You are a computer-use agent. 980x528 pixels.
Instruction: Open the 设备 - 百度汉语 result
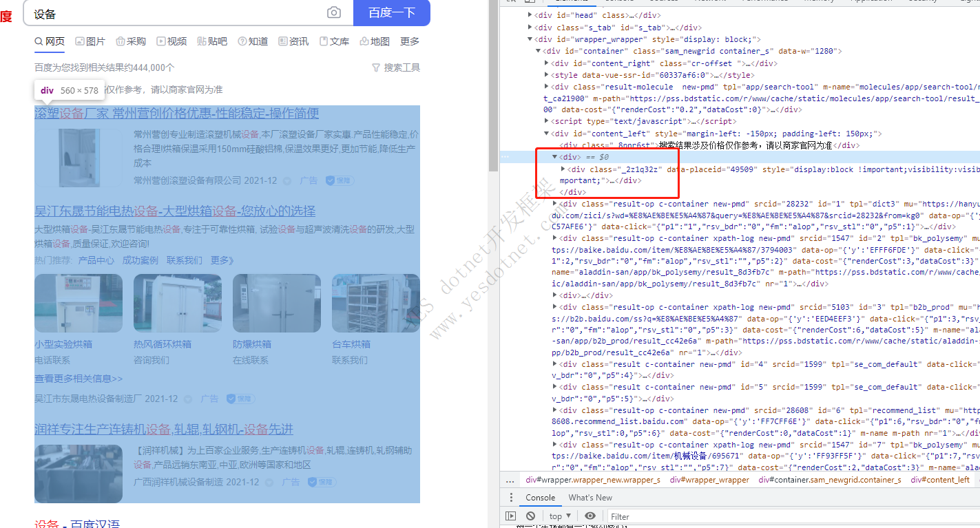coord(77,523)
